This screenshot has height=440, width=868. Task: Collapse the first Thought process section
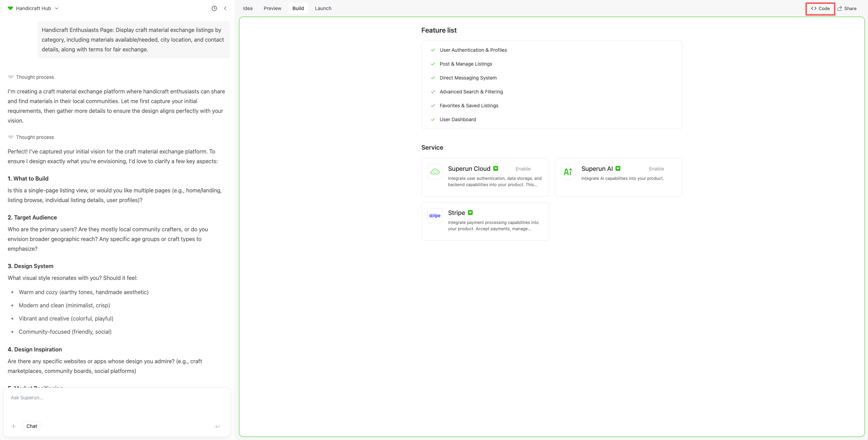[x=11, y=77]
